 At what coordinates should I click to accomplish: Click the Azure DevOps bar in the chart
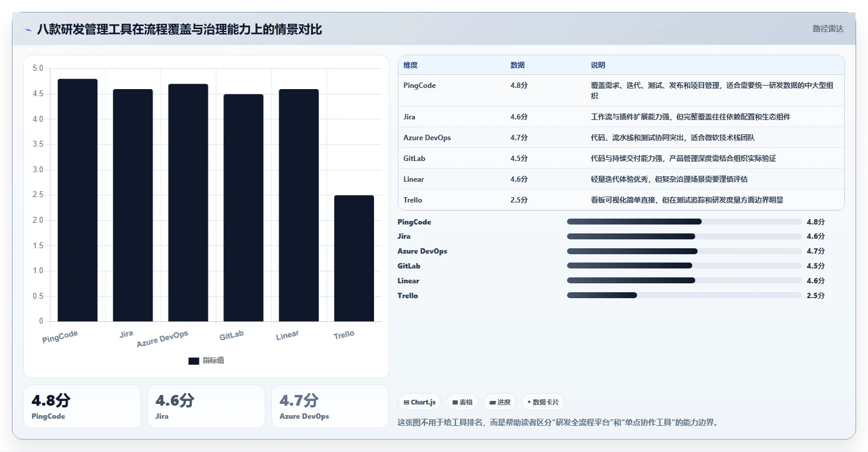pos(188,203)
